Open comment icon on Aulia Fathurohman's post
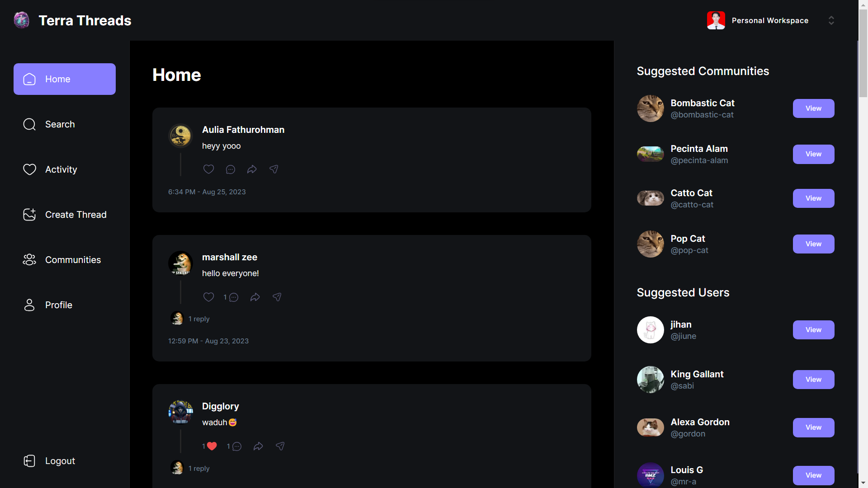Image resolution: width=868 pixels, height=488 pixels. coord(230,169)
